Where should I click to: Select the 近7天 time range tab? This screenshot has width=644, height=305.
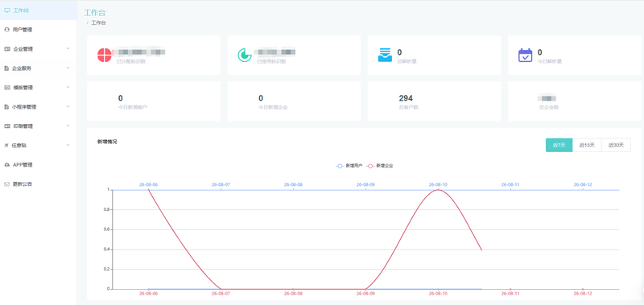coord(559,145)
